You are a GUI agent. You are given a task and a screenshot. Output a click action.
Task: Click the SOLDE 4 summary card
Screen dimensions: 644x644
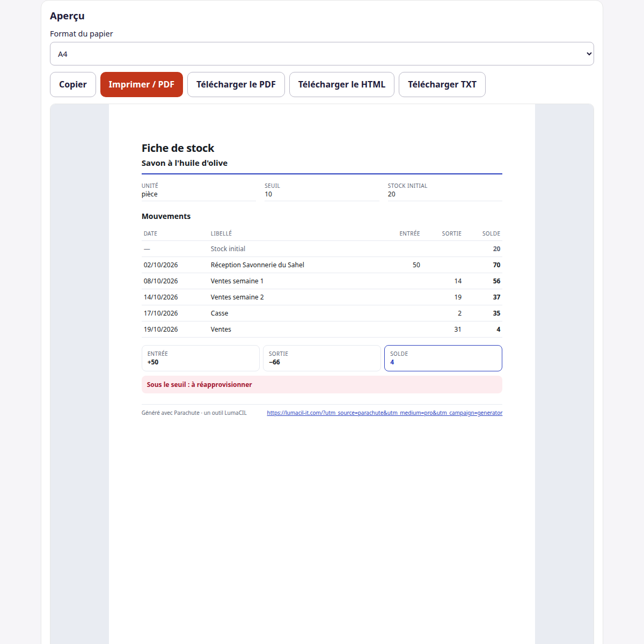click(x=443, y=358)
